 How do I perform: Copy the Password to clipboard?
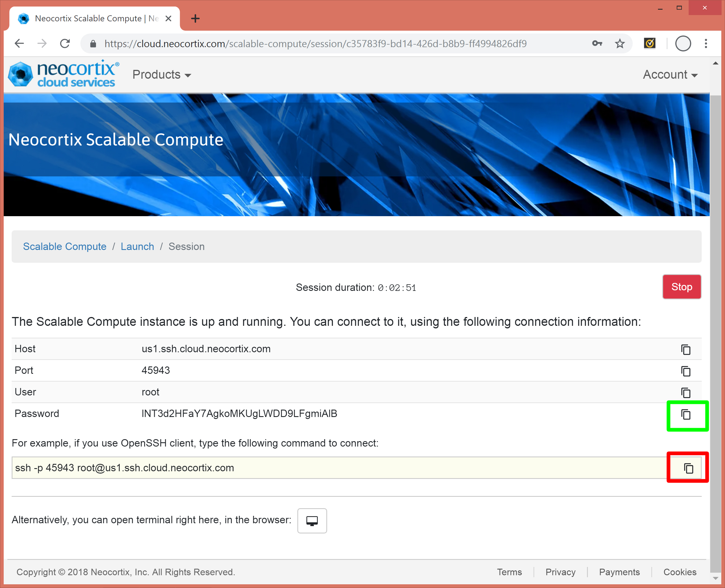tap(686, 414)
